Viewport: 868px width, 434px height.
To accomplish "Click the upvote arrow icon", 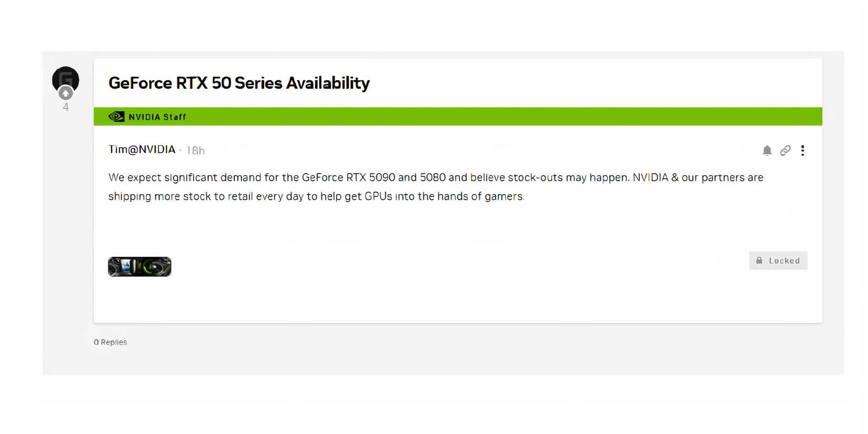I will (65, 93).
